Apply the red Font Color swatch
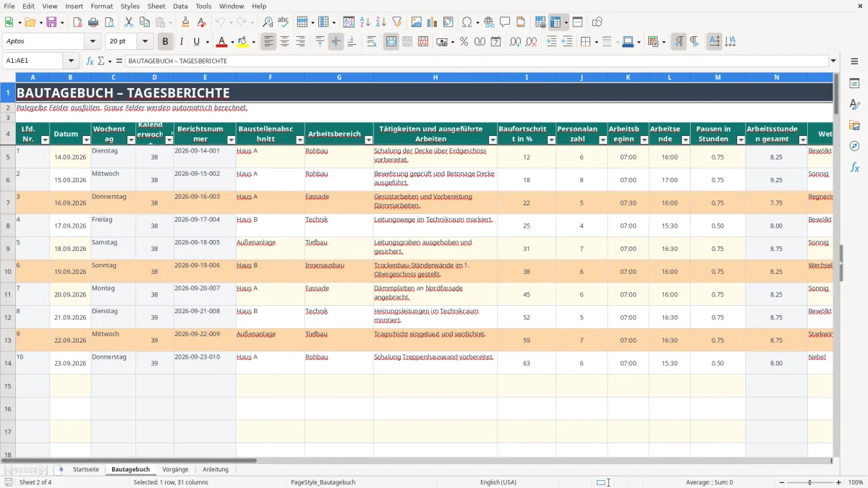The image size is (868, 488). tap(221, 42)
